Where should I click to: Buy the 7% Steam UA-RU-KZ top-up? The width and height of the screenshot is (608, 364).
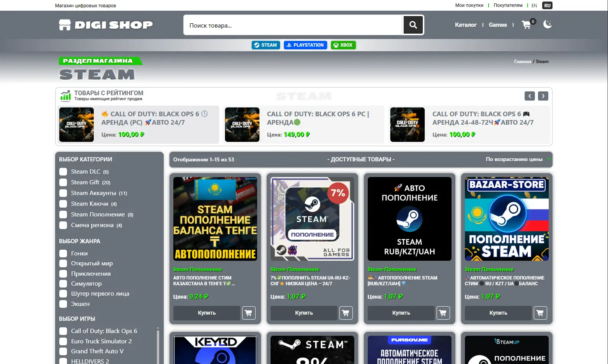point(304,313)
